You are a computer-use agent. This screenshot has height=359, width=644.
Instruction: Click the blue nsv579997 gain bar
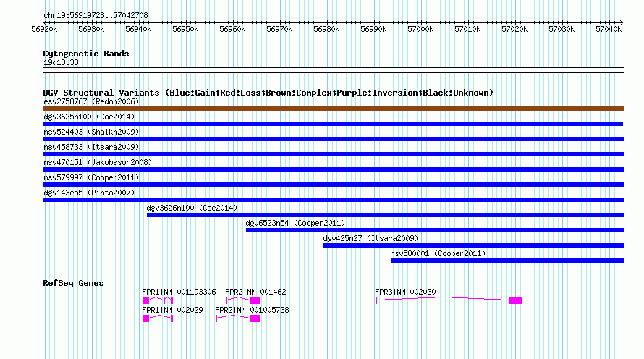coord(333,185)
